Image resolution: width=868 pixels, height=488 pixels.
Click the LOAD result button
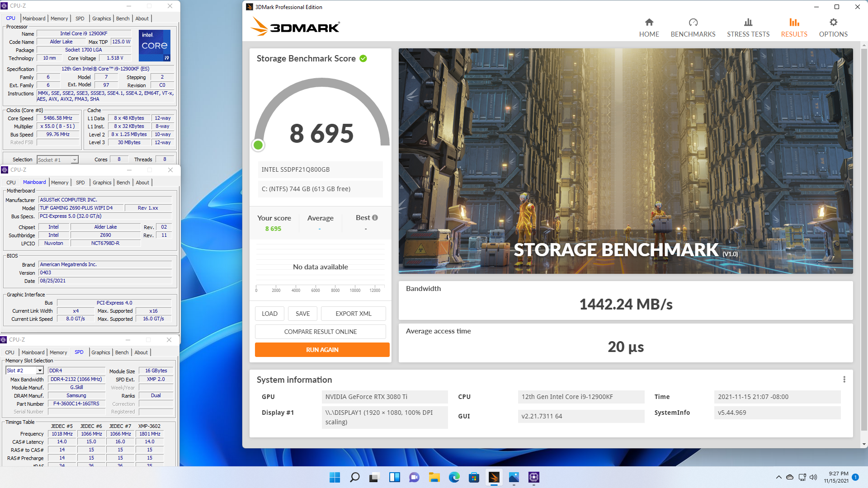pyautogui.click(x=269, y=314)
